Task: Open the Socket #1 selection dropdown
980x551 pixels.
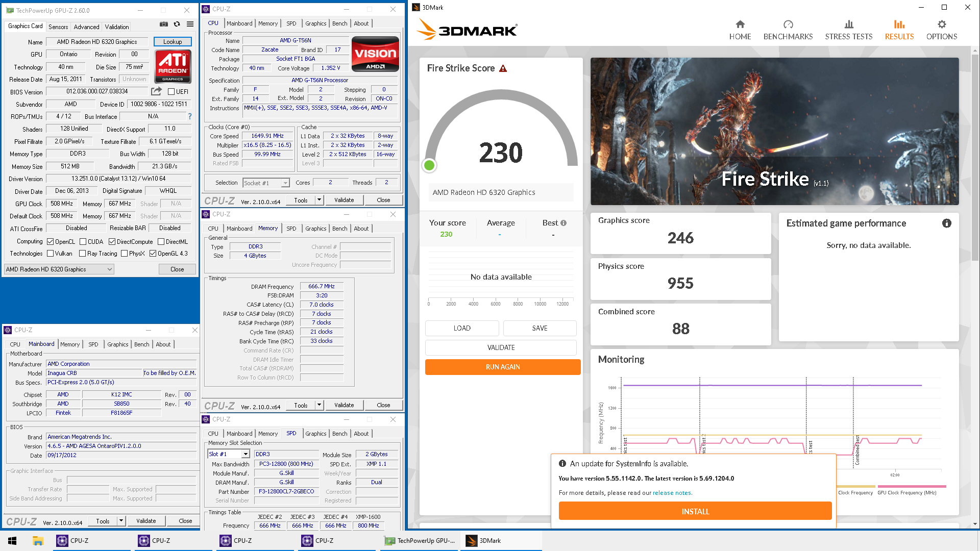Action: [x=266, y=183]
